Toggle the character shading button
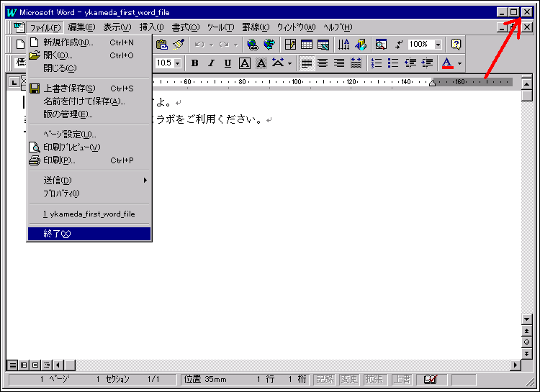 pyautogui.click(x=261, y=63)
